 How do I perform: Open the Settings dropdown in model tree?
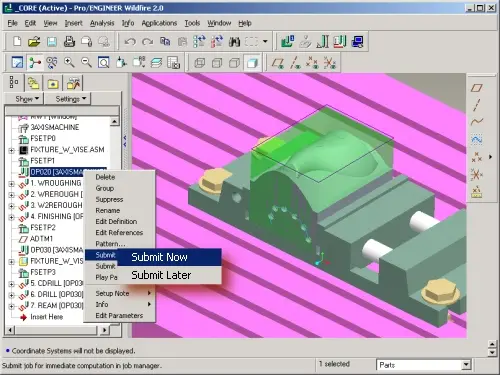68,99
